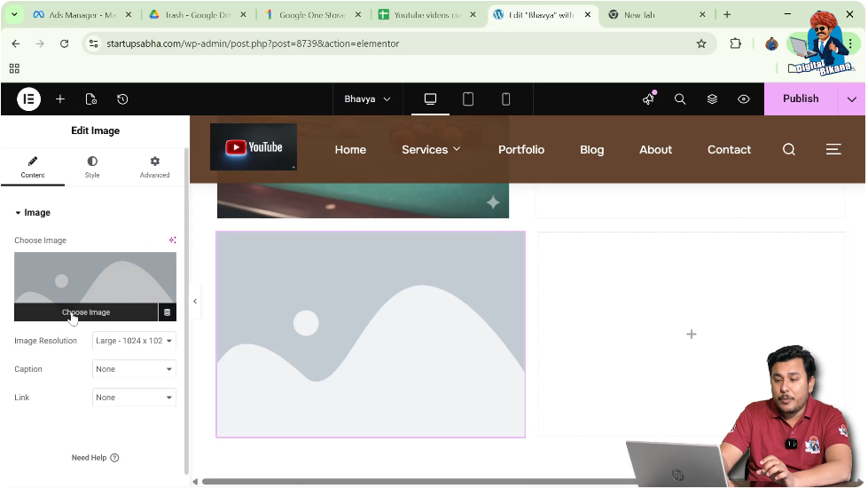Click the add element plus icon
868x489 pixels.
[x=60, y=99]
